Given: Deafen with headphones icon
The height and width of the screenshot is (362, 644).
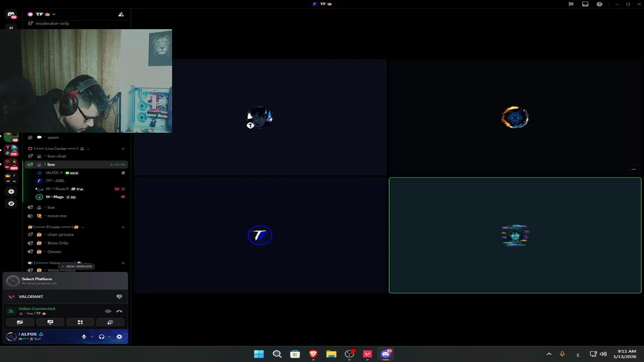Looking at the screenshot, I should (x=102, y=337).
